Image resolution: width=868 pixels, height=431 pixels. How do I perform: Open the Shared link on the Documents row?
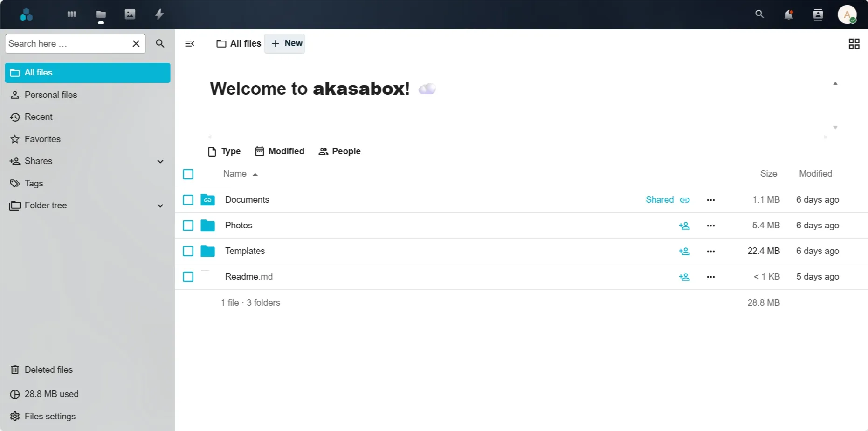[660, 199]
